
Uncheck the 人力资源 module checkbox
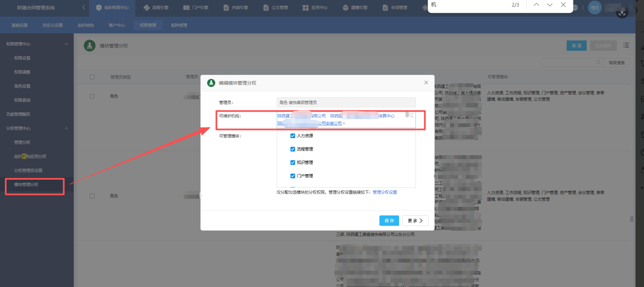(x=293, y=136)
